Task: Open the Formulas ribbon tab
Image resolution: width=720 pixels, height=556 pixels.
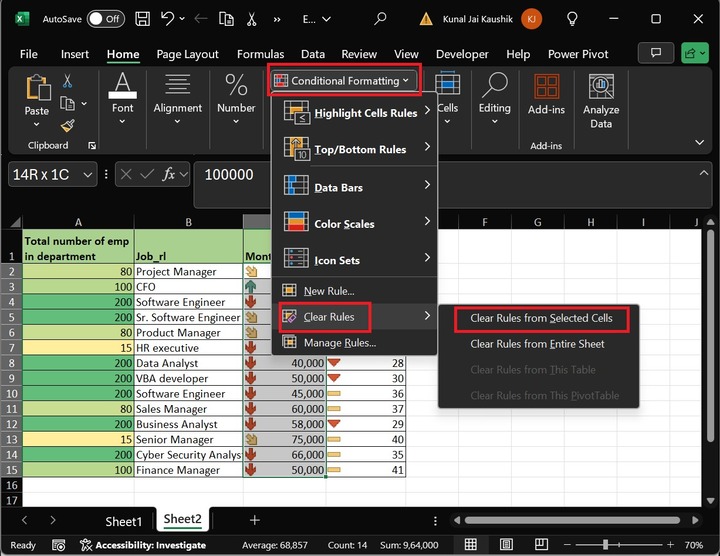Action: point(260,54)
